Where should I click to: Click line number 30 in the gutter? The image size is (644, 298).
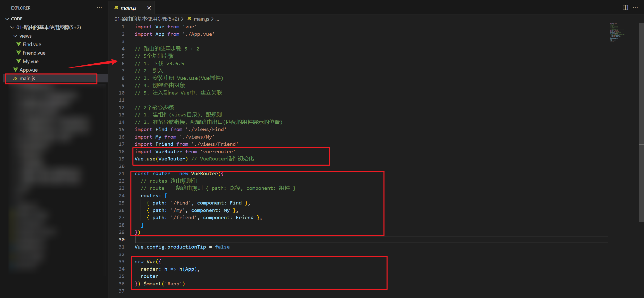point(122,240)
